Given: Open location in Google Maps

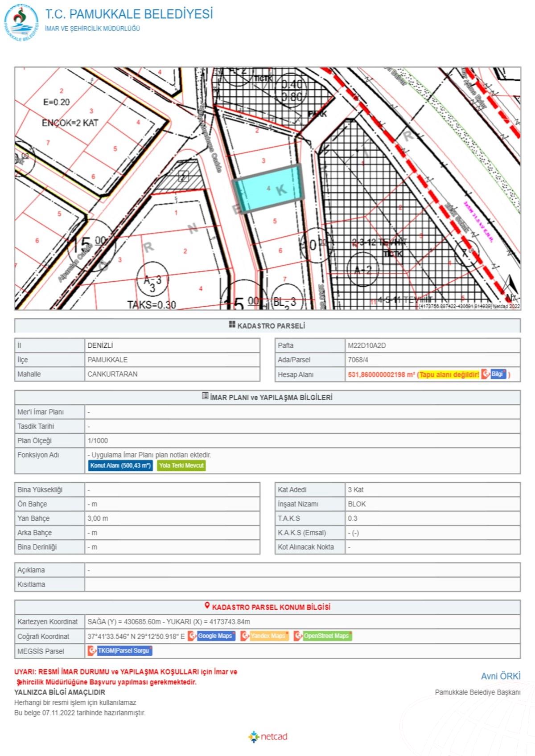Looking at the screenshot, I should pos(211,636).
